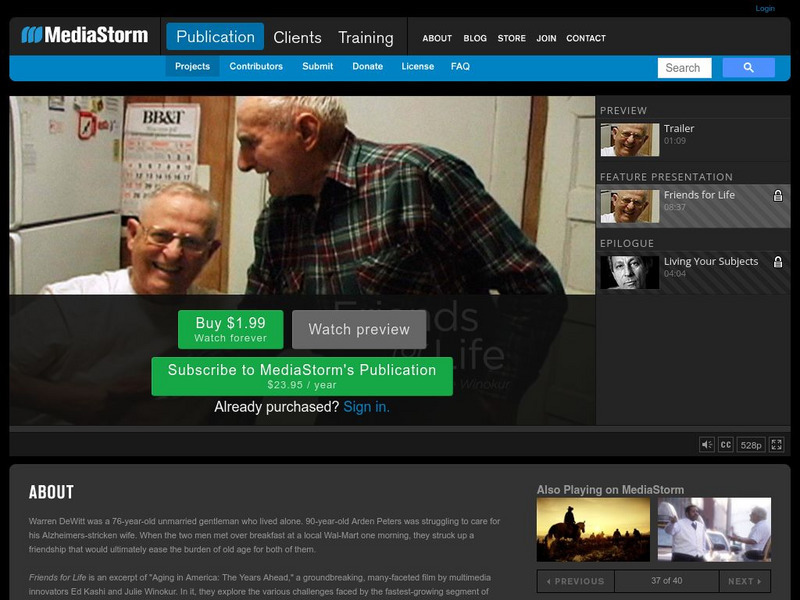
Task: Open the Training tab
Action: [366, 37]
